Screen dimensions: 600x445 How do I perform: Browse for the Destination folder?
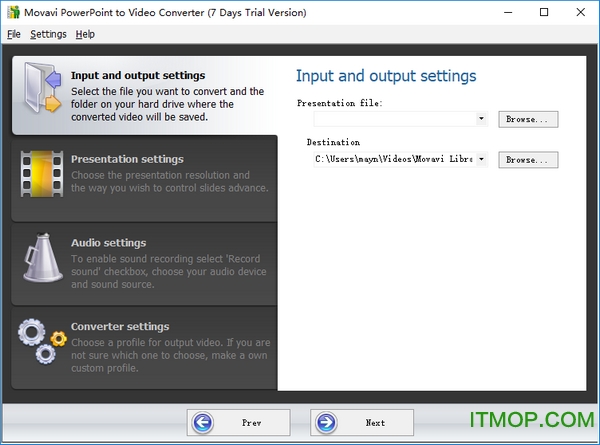click(527, 159)
